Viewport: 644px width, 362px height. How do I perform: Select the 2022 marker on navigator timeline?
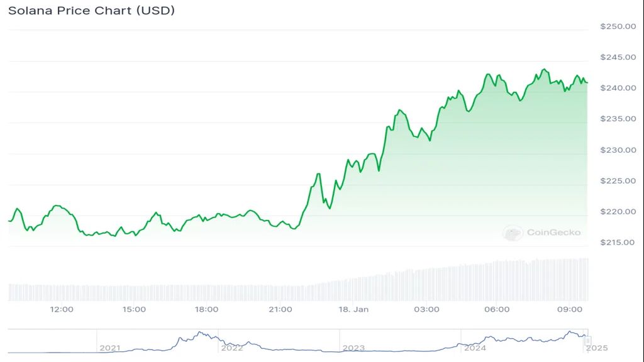[232, 348]
